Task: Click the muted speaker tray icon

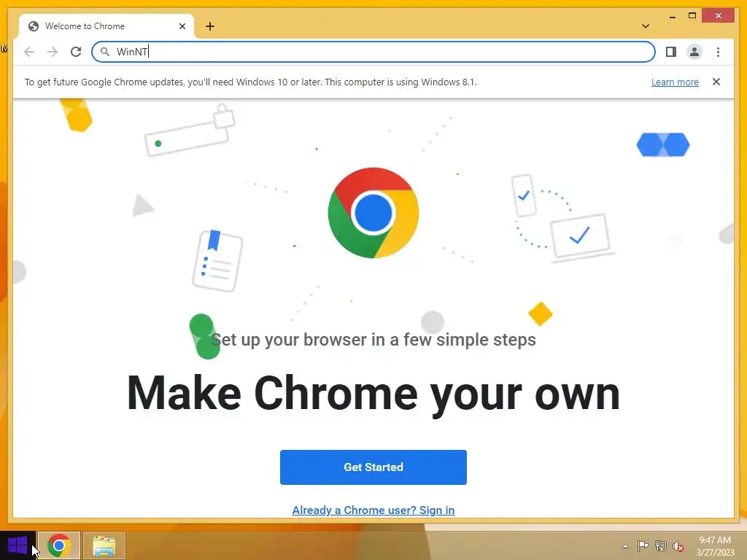Action: (x=678, y=546)
